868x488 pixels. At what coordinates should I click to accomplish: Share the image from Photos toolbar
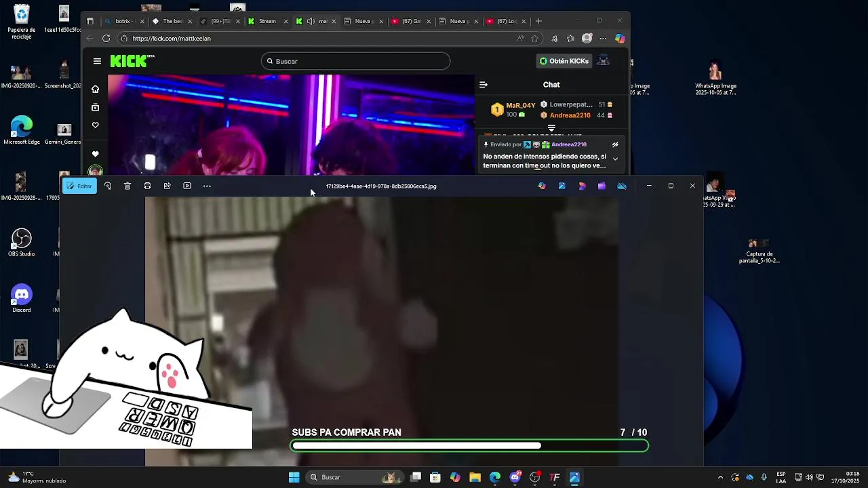[x=167, y=186]
